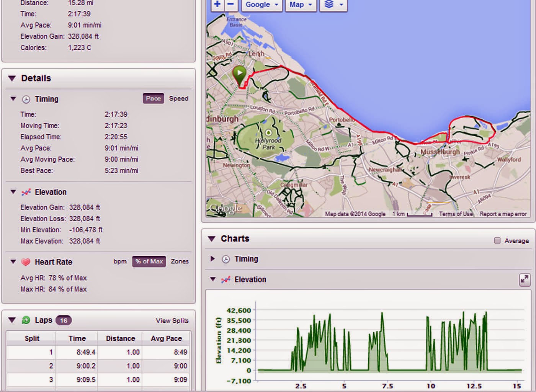Collapse the Details panel
Viewport: 536px width, 392px height.
pyautogui.click(x=12, y=78)
